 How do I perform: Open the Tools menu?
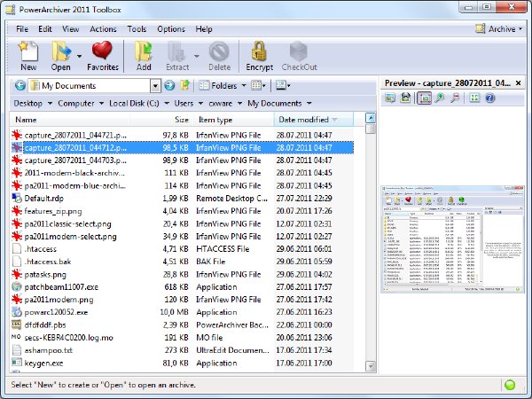click(x=137, y=29)
